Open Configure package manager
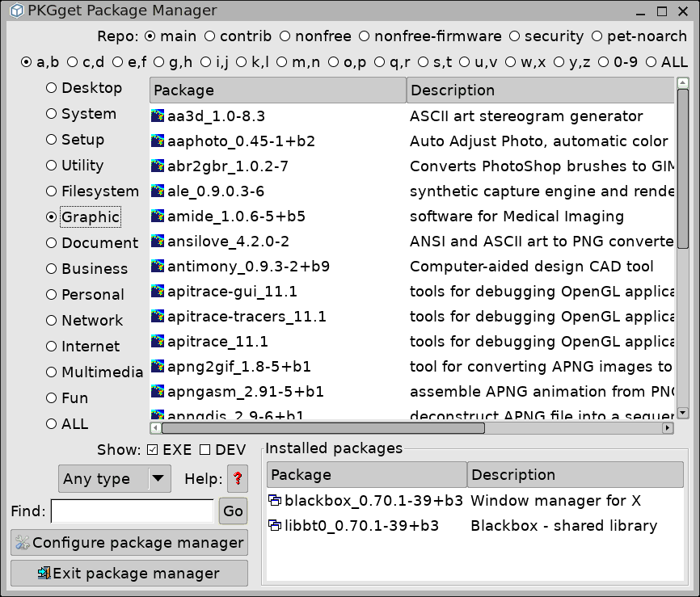This screenshot has width=700, height=597. pos(129,543)
